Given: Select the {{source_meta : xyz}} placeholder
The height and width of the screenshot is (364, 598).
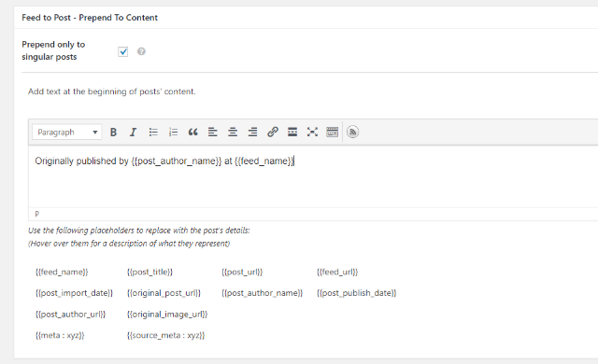Looking at the screenshot, I should 166,335.
